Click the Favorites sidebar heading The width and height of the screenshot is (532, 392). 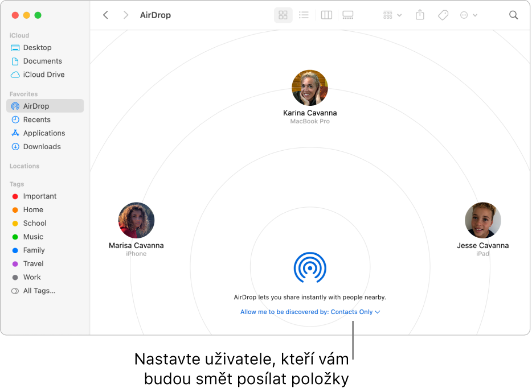23,94
